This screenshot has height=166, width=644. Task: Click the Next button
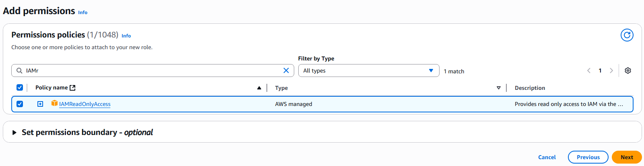[x=627, y=157]
